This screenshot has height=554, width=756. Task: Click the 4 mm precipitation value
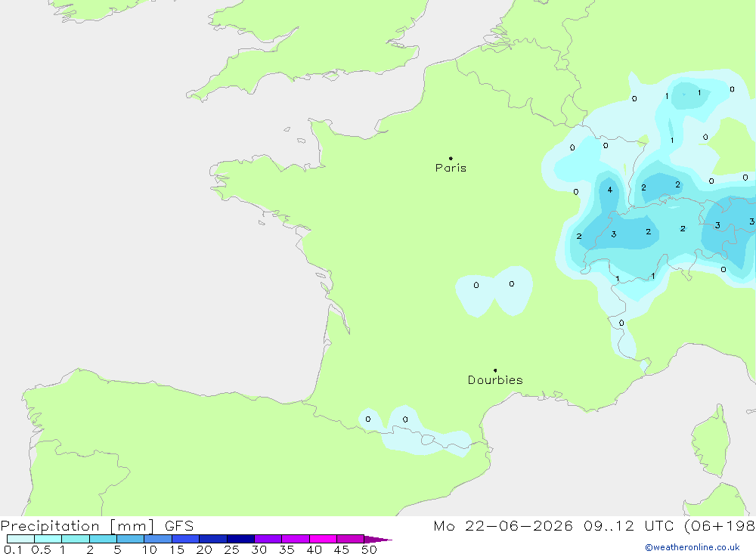610,190
